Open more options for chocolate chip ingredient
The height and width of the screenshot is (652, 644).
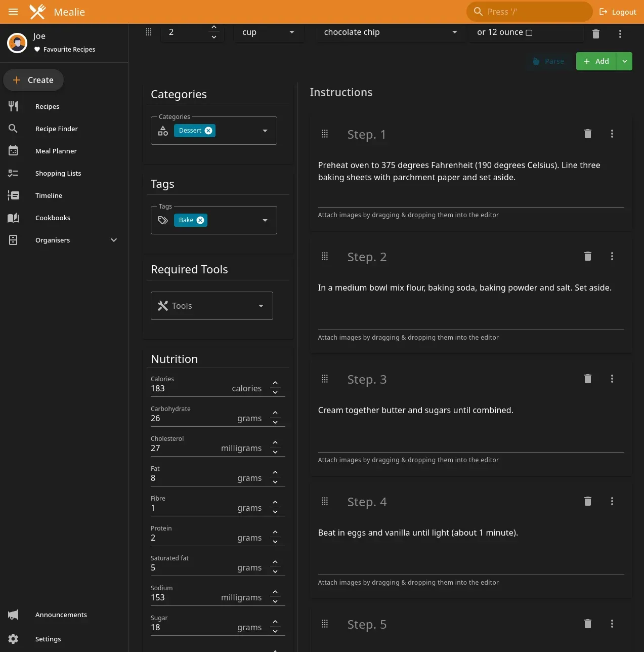pyautogui.click(x=620, y=34)
